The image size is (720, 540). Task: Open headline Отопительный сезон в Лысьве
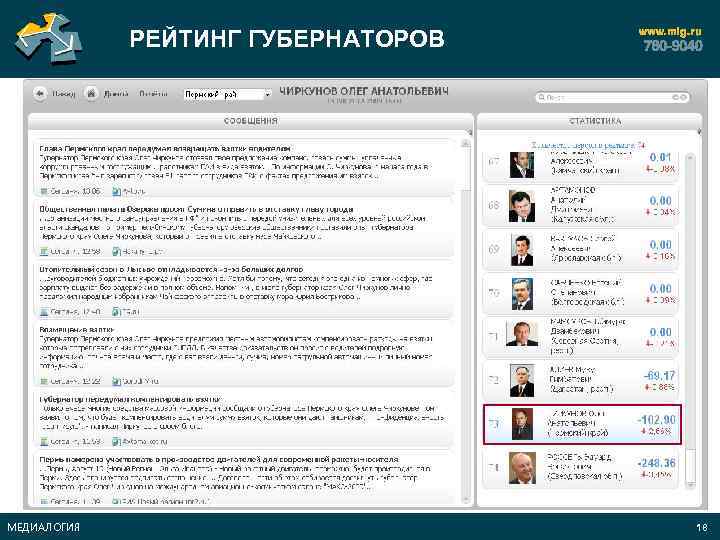coord(171,269)
